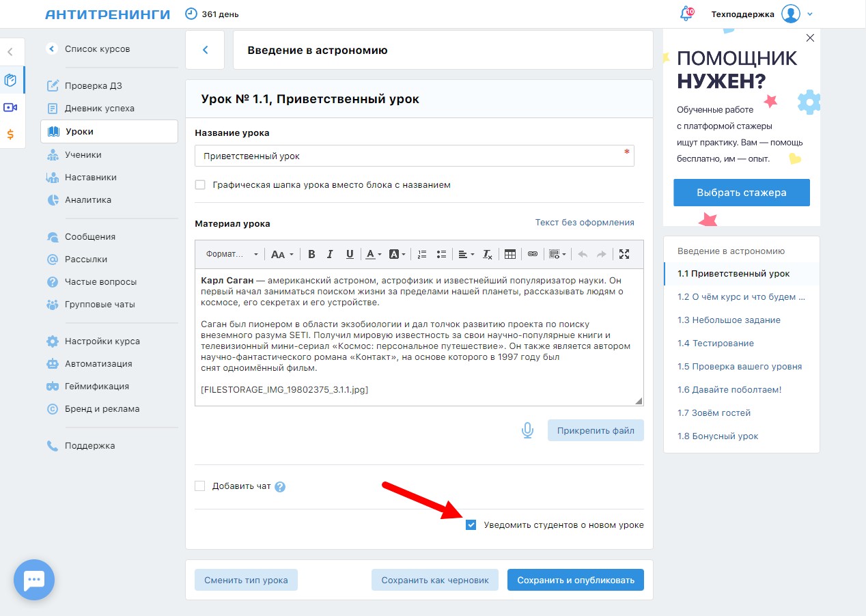866x616 pixels.
Task: Expand editor to fullscreen mode
Action: click(x=624, y=254)
